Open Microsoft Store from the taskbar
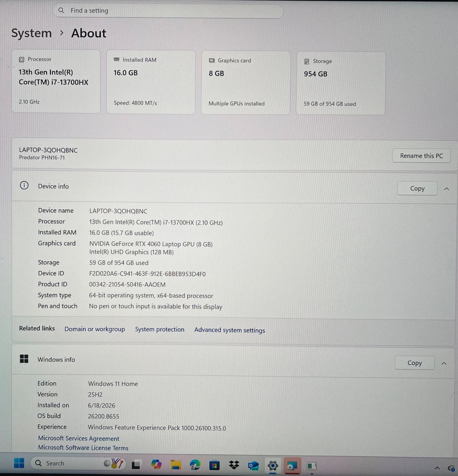This screenshot has height=476, width=458. [x=214, y=465]
